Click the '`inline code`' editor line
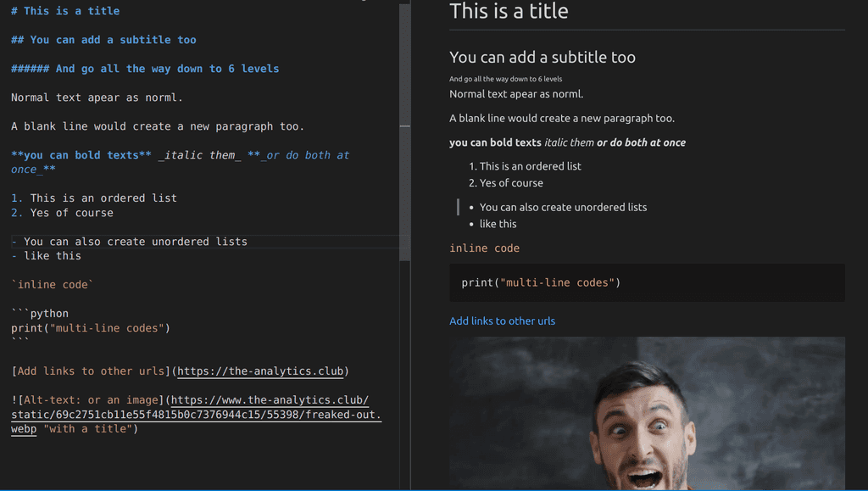 point(53,285)
